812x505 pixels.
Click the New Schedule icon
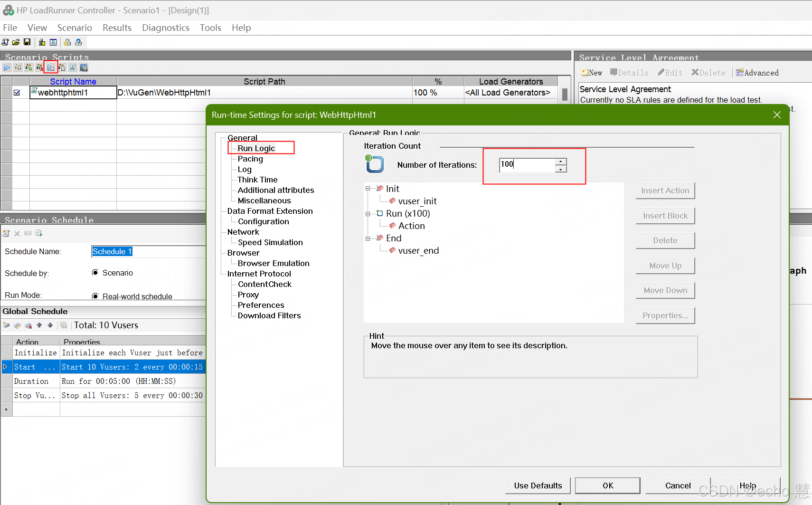click(6, 233)
